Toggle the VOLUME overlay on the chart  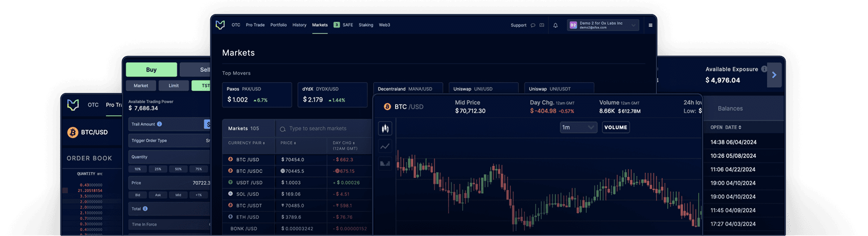coord(616,127)
